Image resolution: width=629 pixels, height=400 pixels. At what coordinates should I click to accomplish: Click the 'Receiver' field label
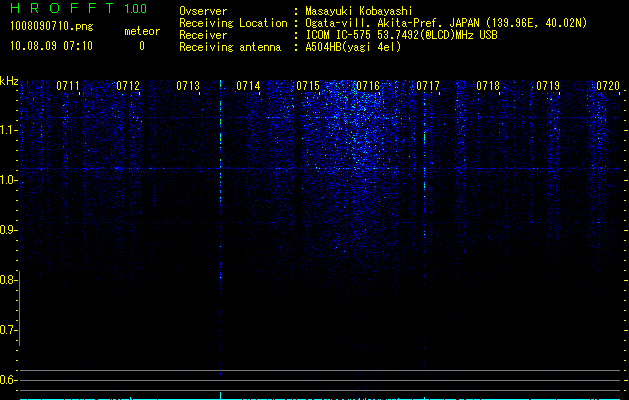click(203, 35)
